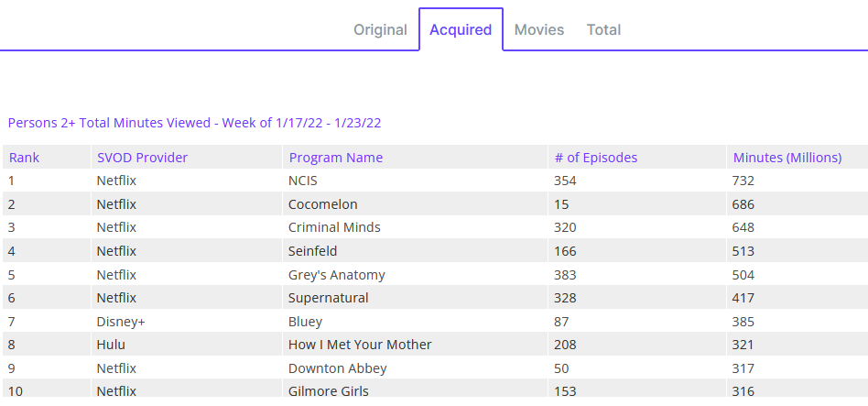
Task: Select Grey's Anatomy in the table
Action: click(336, 275)
